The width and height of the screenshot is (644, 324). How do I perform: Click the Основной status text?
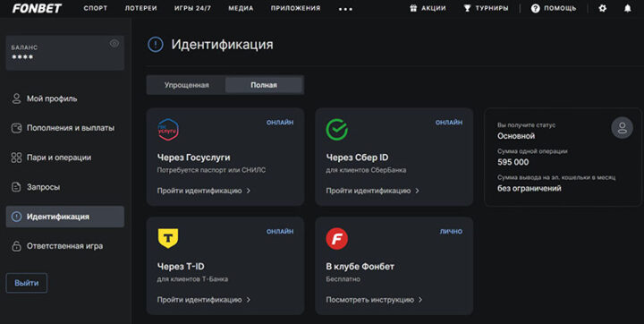(x=516, y=136)
